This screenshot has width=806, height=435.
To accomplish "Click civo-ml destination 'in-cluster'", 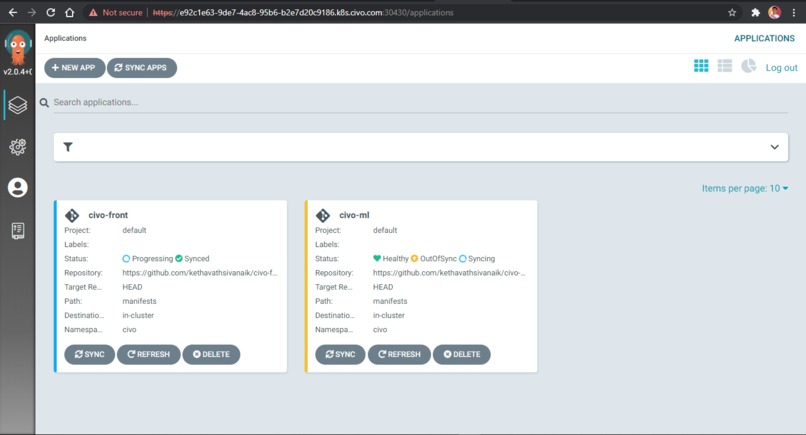I will [389, 315].
